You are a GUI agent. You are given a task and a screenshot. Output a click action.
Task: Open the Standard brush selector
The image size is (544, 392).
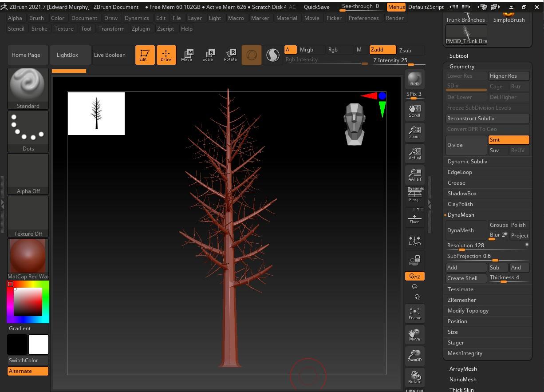28,89
